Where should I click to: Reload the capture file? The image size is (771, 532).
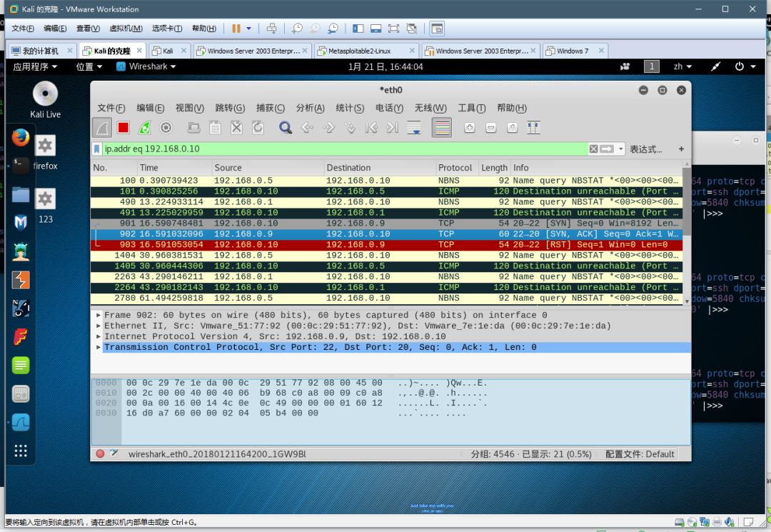(258, 128)
